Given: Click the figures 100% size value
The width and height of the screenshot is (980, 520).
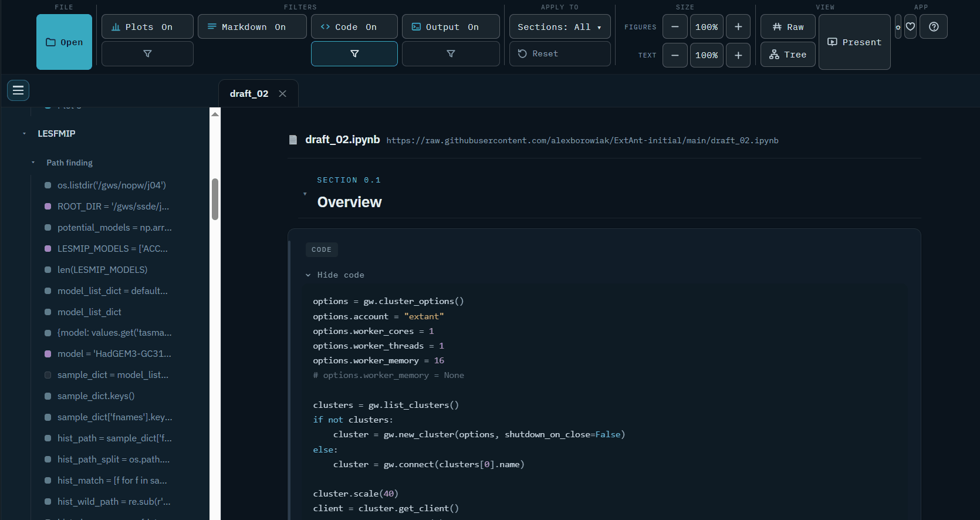Looking at the screenshot, I should point(707,27).
